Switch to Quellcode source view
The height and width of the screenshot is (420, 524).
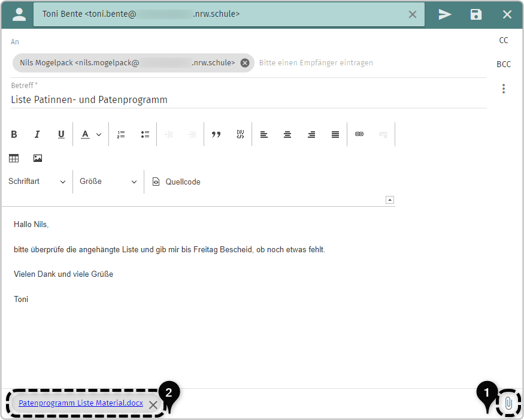[x=175, y=181]
